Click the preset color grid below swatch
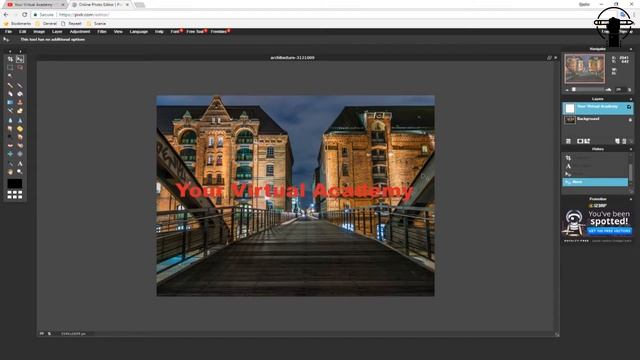Image resolution: width=640 pixels, height=360 pixels. pos(15,195)
